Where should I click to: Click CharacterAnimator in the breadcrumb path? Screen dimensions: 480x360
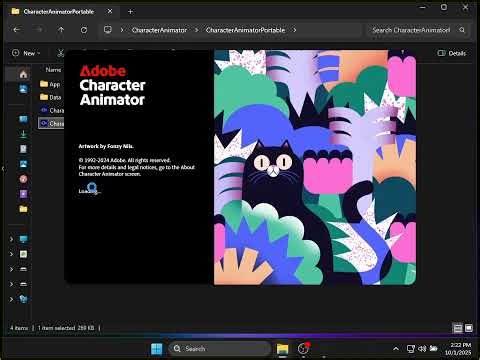tap(159, 30)
